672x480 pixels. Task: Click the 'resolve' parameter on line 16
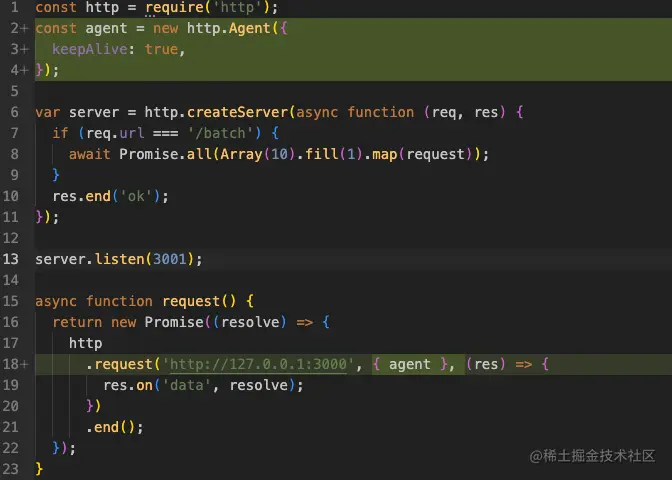250,322
